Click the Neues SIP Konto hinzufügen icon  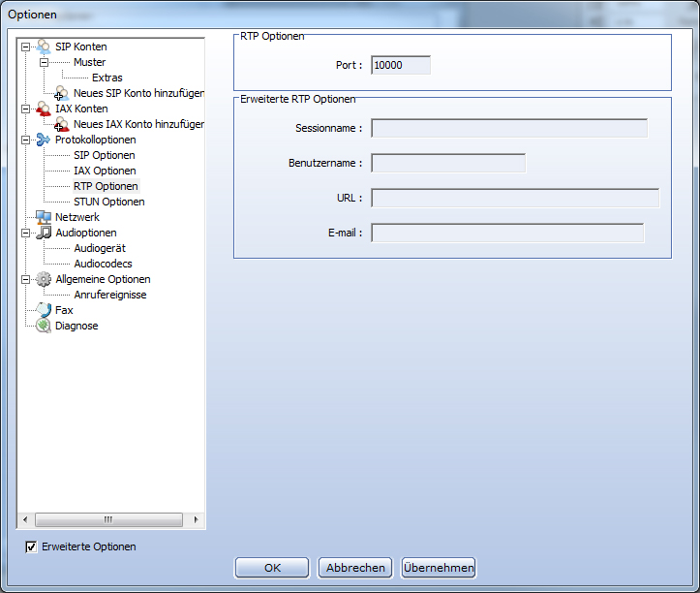(62, 93)
